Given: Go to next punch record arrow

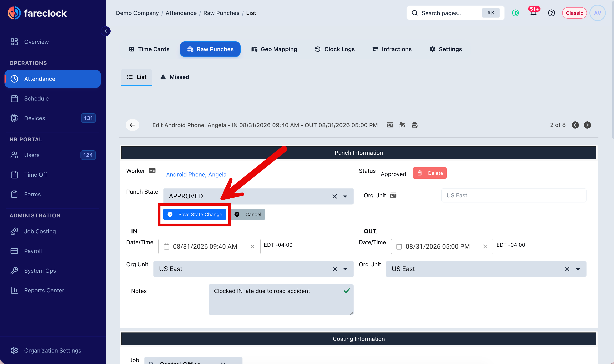Looking at the screenshot, I should (587, 125).
